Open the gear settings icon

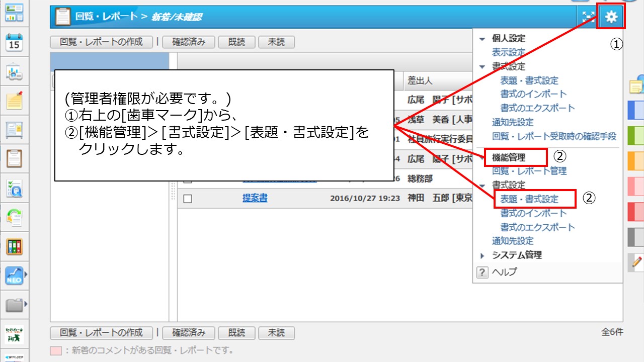[x=611, y=17]
